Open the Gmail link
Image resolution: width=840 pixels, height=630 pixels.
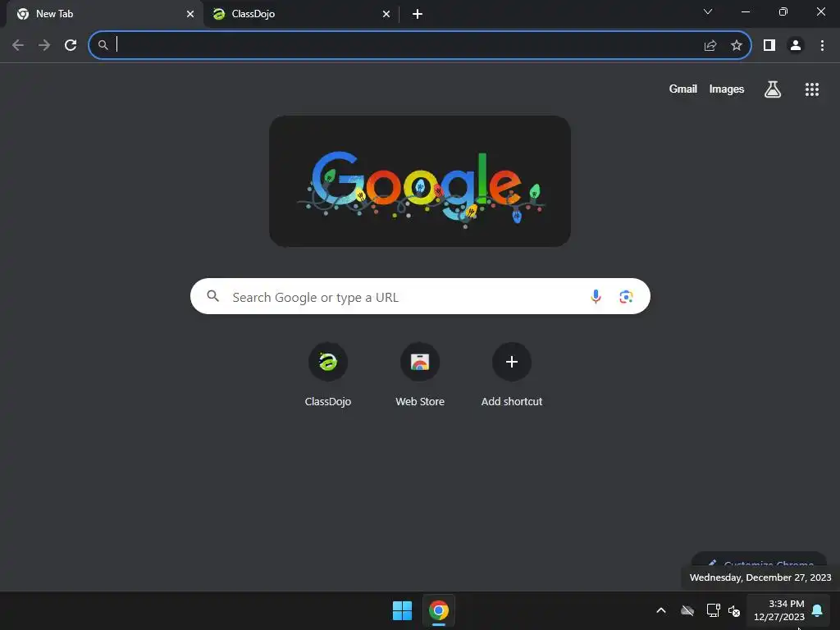pos(683,89)
